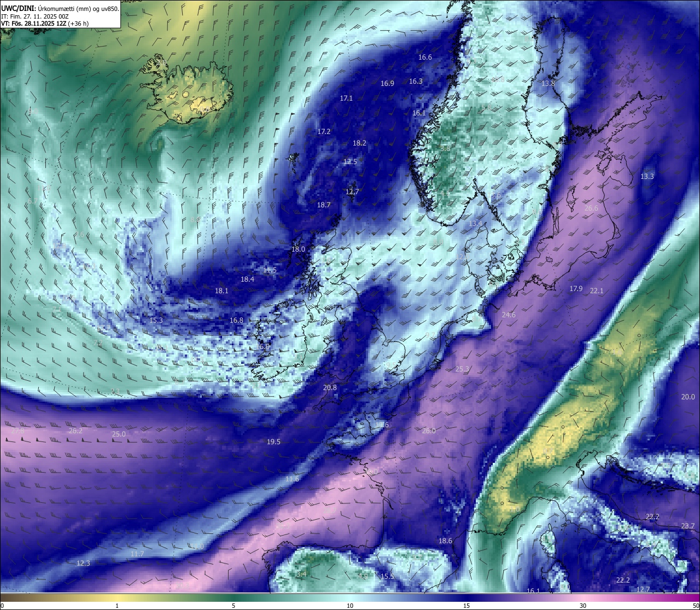Click the map value 26.2
Screen dimensions: 700x610
(x=75, y=431)
